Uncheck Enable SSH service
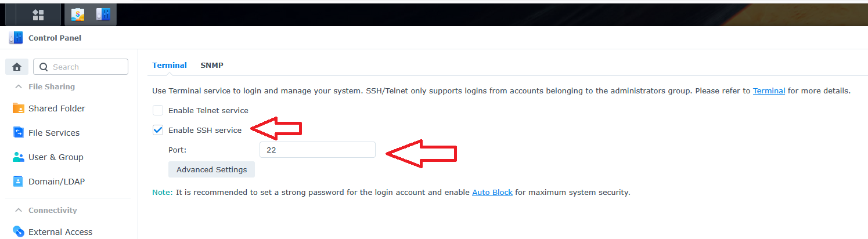The image size is (868, 239). point(158,130)
